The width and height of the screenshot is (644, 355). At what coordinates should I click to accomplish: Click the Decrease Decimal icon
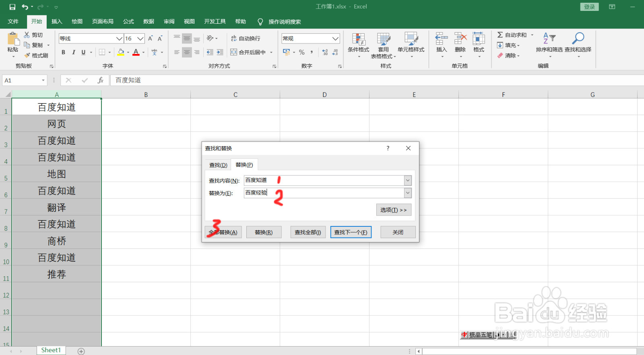coord(335,52)
